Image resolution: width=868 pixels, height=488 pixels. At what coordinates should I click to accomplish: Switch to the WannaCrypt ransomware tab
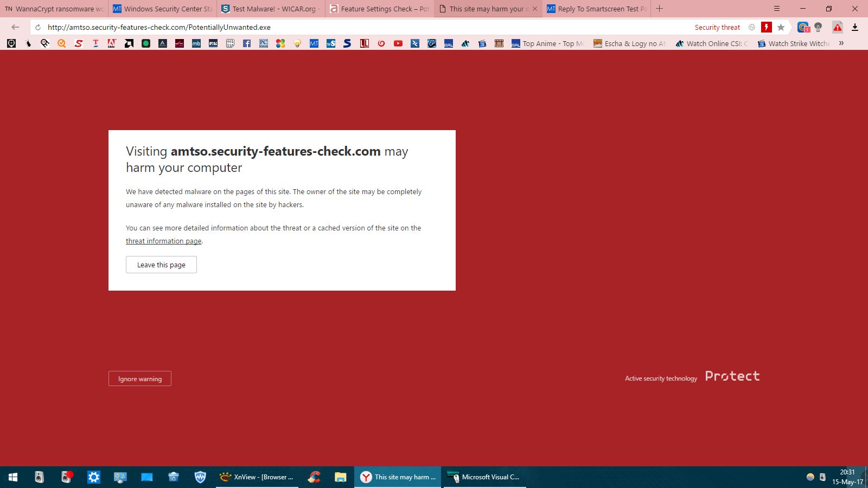click(54, 9)
